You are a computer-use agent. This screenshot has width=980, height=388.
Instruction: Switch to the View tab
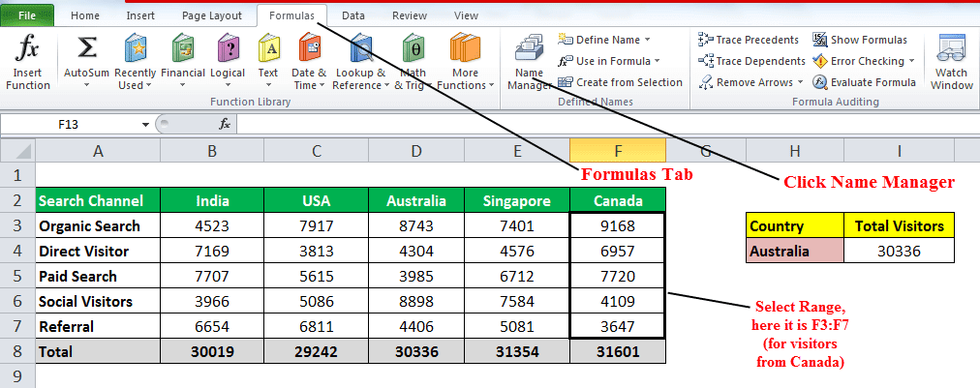(466, 15)
